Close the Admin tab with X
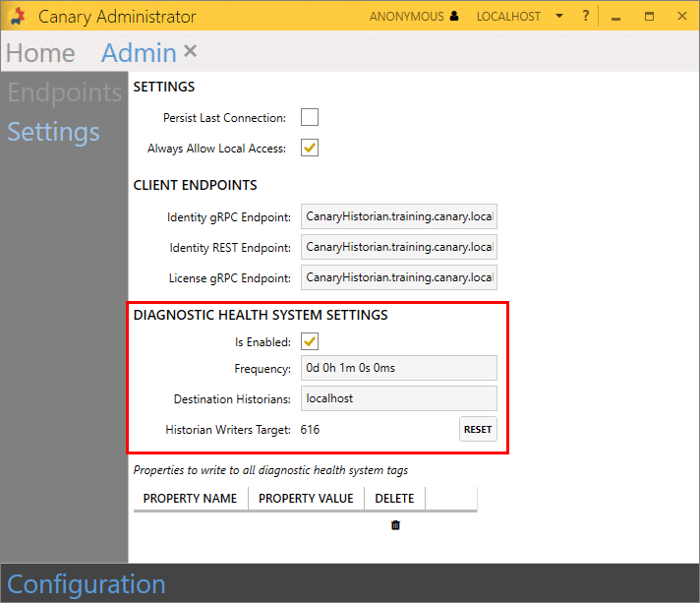 pos(191,51)
